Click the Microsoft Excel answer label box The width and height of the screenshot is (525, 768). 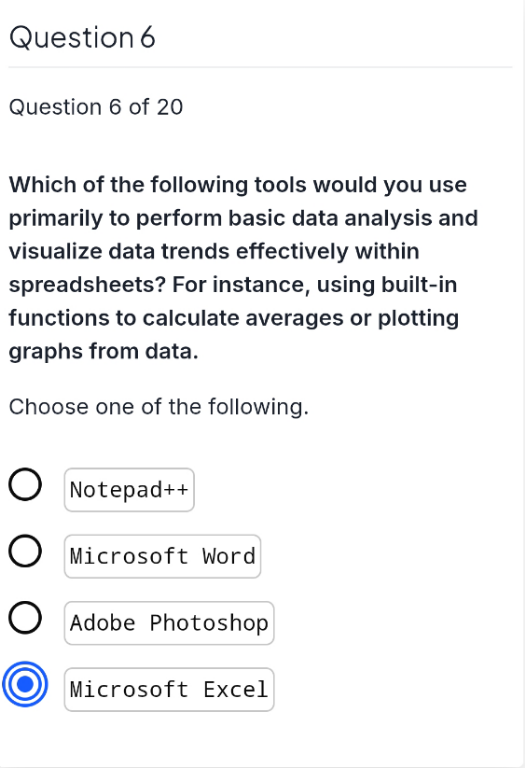(x=169, y=690)
